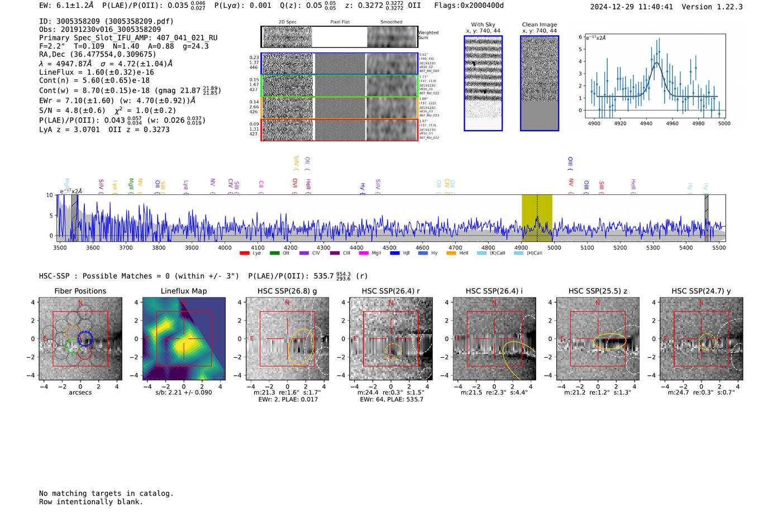Select the HSC SSP g-band cutout
Image resolution: width=782 pixels, height=532 pixels.
(287, 339)
